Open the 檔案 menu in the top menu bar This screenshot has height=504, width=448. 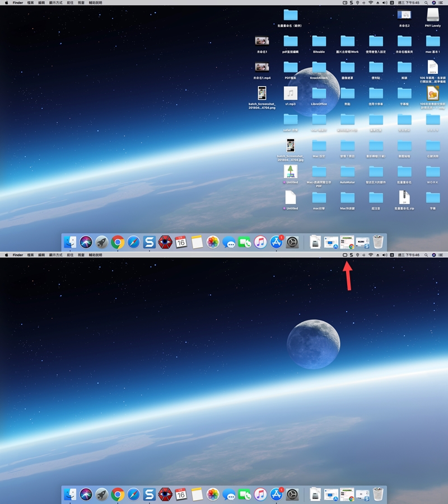[30, 3]
